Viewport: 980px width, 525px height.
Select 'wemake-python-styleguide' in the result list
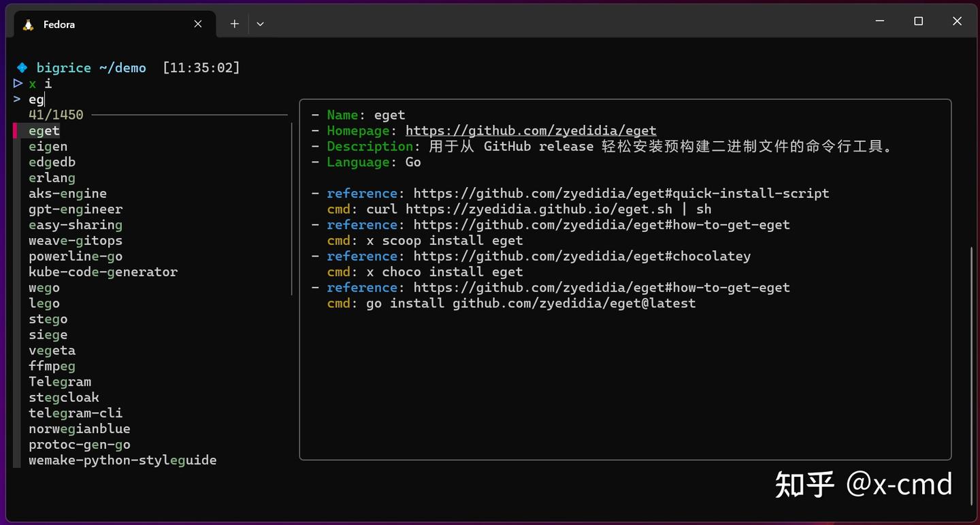coord(122,460)
